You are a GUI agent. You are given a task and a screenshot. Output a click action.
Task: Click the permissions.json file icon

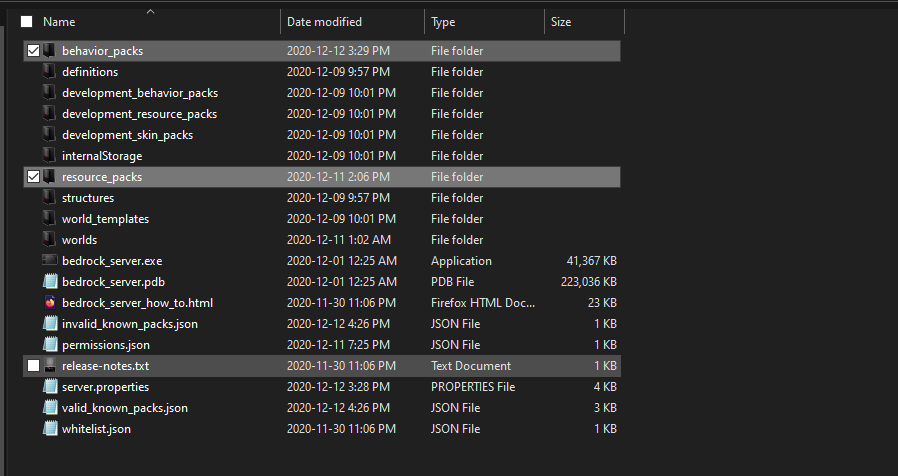[50, 345]
